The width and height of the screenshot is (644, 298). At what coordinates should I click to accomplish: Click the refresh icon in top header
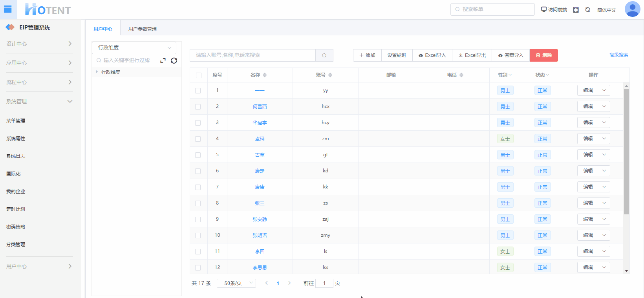pos(588,10)
